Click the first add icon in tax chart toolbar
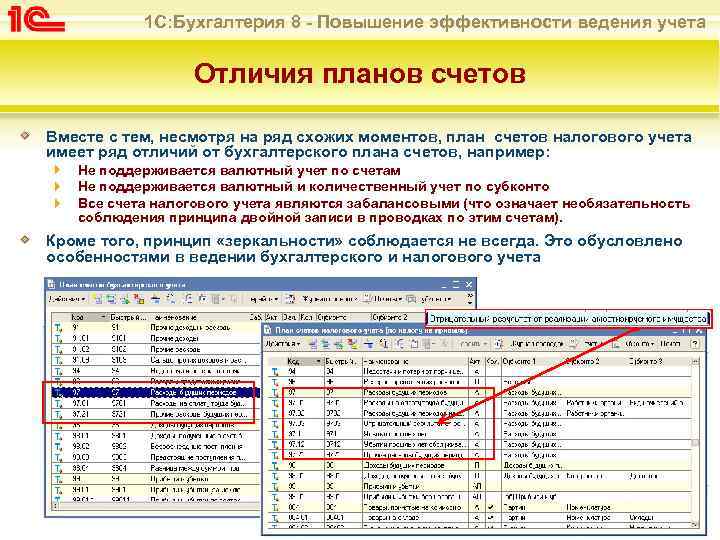 313,343
